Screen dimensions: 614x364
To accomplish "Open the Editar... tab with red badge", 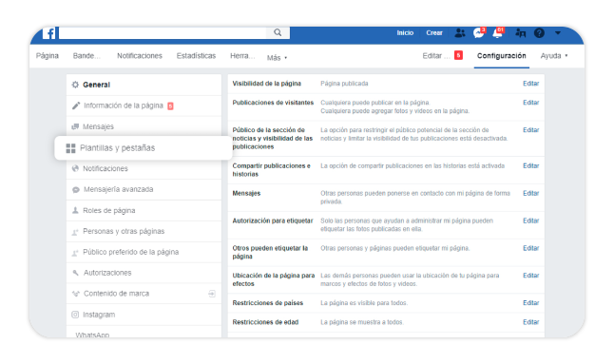I will 443,56.
